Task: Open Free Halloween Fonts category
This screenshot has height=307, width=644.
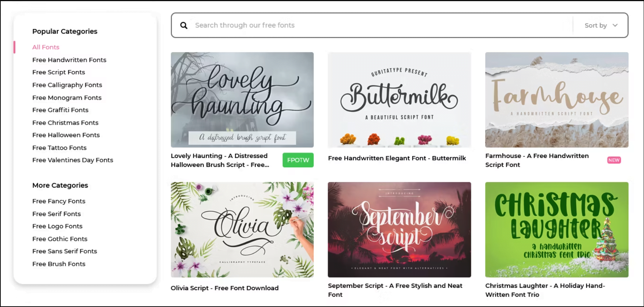Action: pyautogui.click(x=66, y=135)
